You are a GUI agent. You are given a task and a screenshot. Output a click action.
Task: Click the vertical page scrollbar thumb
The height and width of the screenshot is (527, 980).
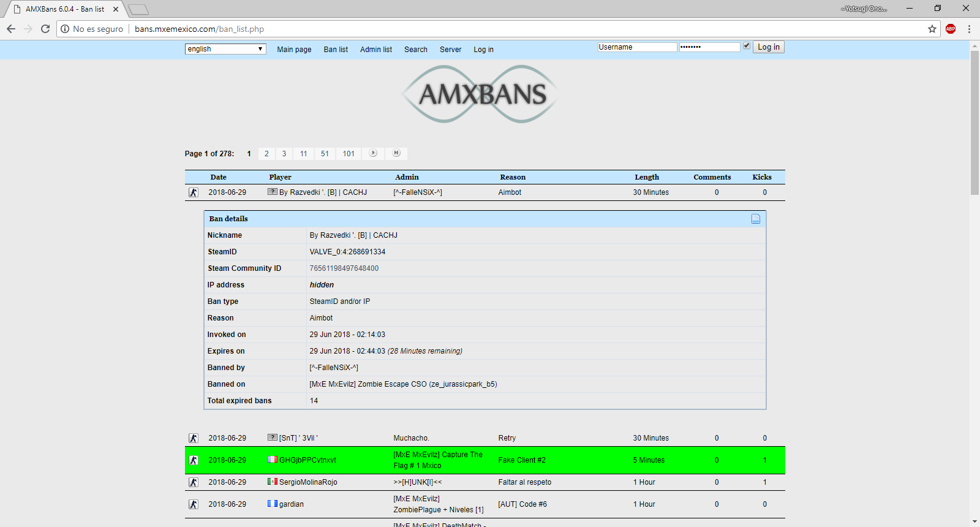click(974, 123)
